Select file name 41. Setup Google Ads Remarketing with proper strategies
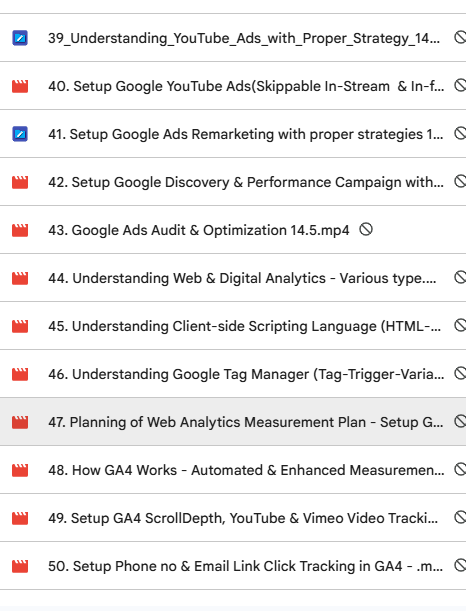466x611 pixels. point(245,134)
